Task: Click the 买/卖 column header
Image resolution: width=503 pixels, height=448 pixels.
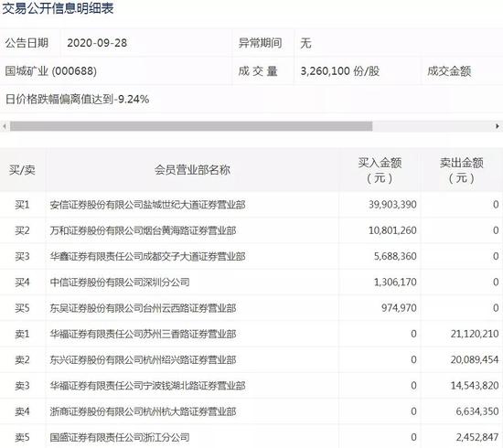Action: 22,170
